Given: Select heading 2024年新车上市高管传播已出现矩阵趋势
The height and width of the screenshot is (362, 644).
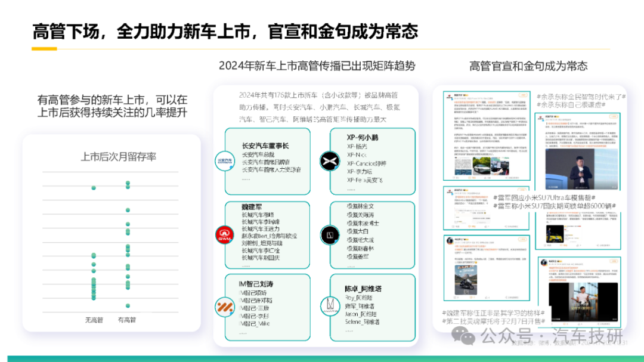Looking at the screenshot, I should coord(317,66).
